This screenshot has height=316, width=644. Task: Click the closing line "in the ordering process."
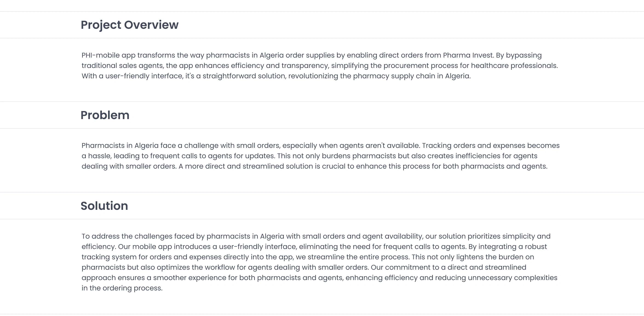point(122,288)
